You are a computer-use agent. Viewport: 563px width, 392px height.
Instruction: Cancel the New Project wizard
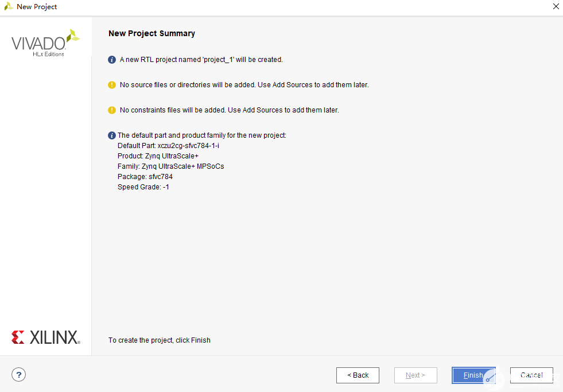pos(531,375)
